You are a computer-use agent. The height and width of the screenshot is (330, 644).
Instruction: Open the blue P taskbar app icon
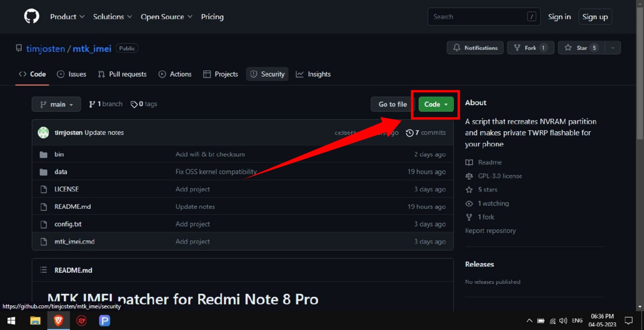(x=105, y=321)
